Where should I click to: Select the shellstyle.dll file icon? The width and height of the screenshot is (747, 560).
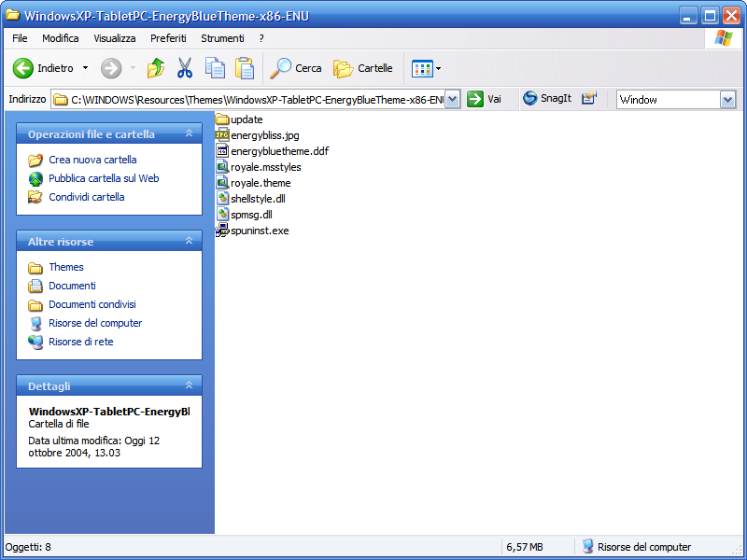tap(222, 199)
